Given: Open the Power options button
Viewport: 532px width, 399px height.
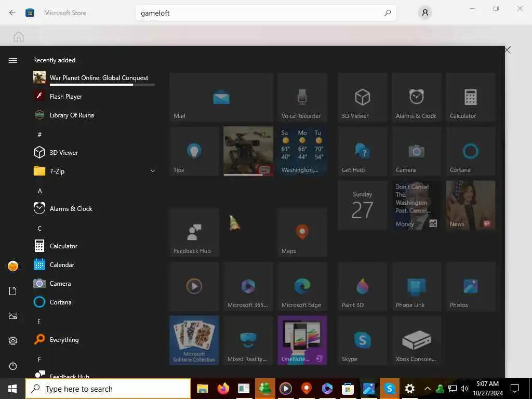Looking at the screenshot, I should (13, 366).
